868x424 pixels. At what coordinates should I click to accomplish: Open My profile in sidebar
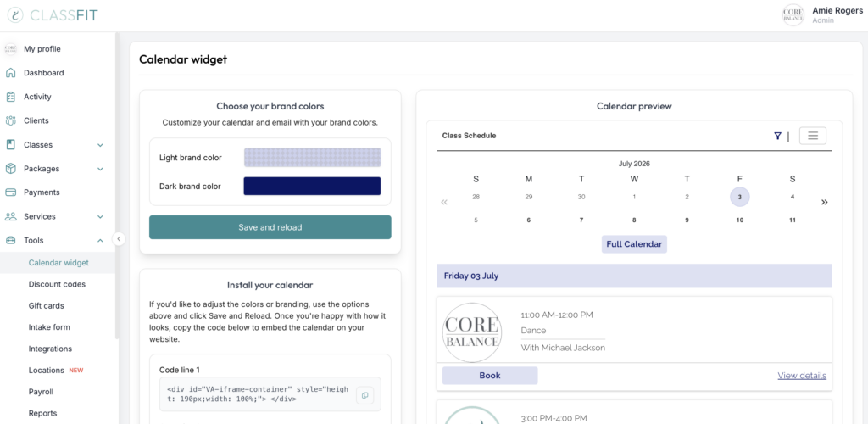(x=42, y=49)
